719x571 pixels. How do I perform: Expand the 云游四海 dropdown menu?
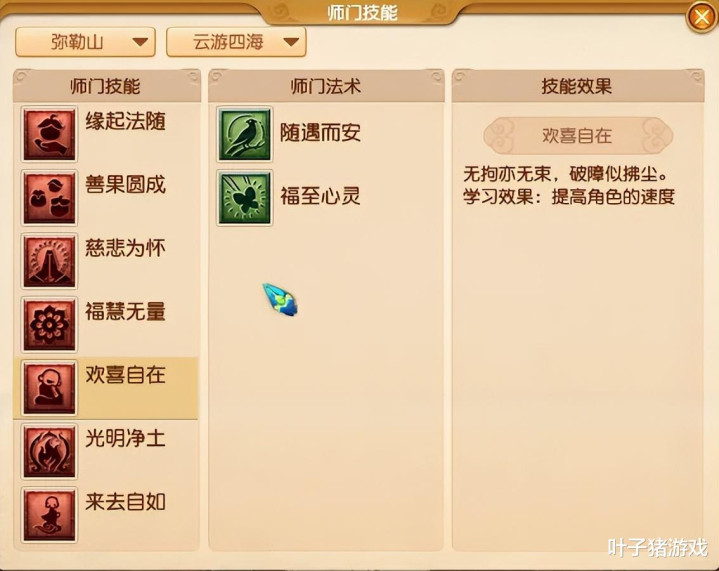(236, 42)
